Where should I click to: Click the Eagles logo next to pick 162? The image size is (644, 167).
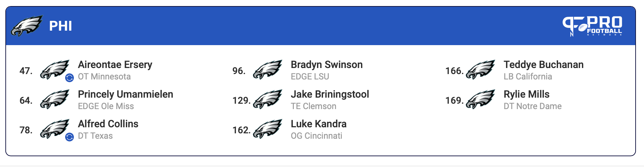pyautogui.click(x=268, y=129)
